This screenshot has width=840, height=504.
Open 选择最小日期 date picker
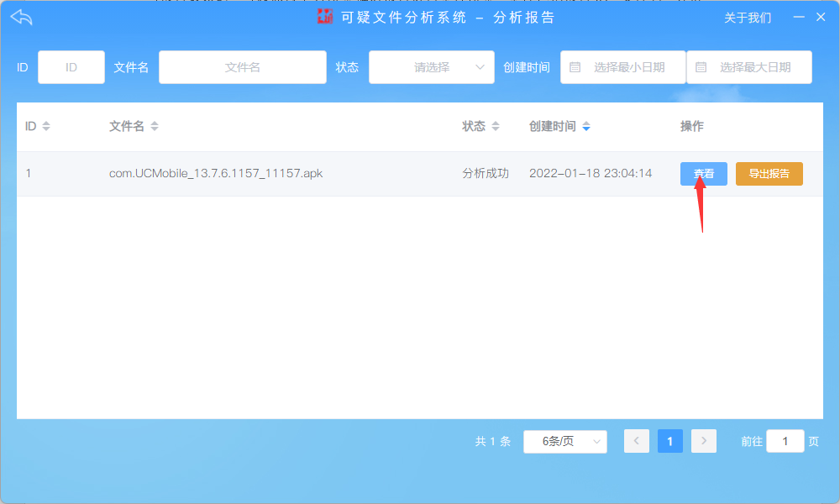[x=628, y=67]
